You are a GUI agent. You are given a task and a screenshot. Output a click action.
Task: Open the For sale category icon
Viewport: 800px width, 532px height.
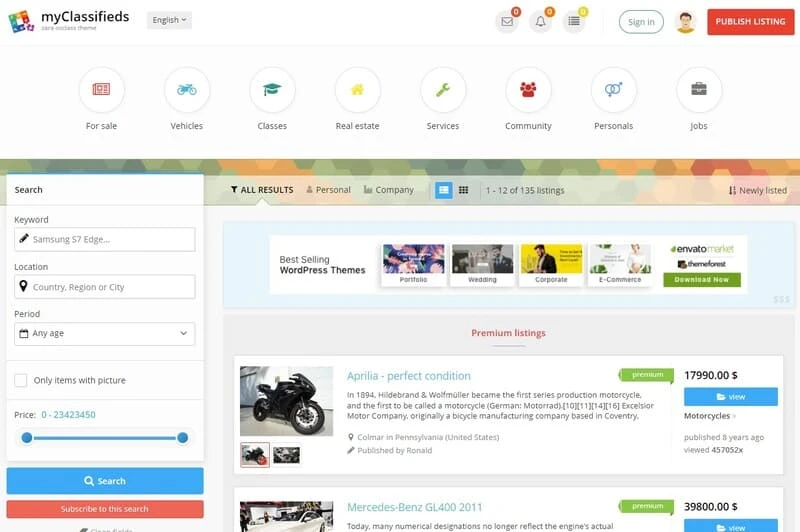[x=102, y=90]
